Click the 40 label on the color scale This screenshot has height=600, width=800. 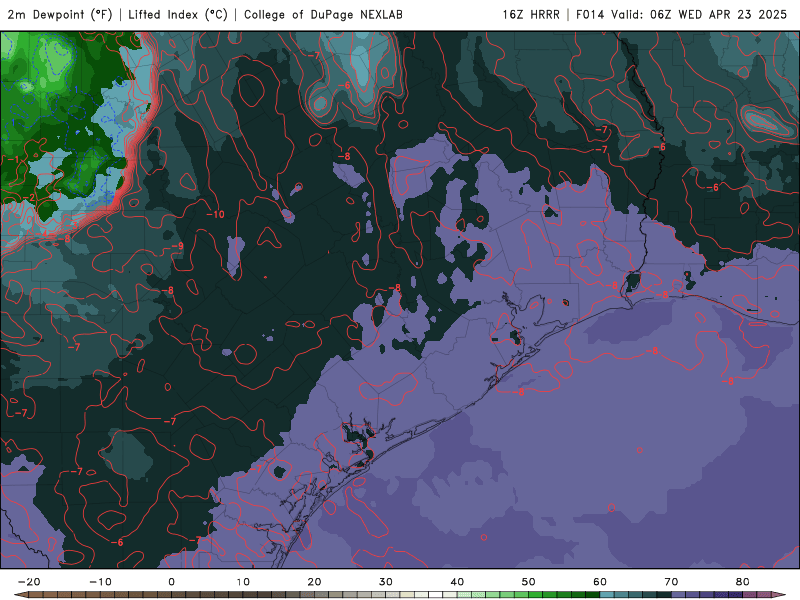457,582
